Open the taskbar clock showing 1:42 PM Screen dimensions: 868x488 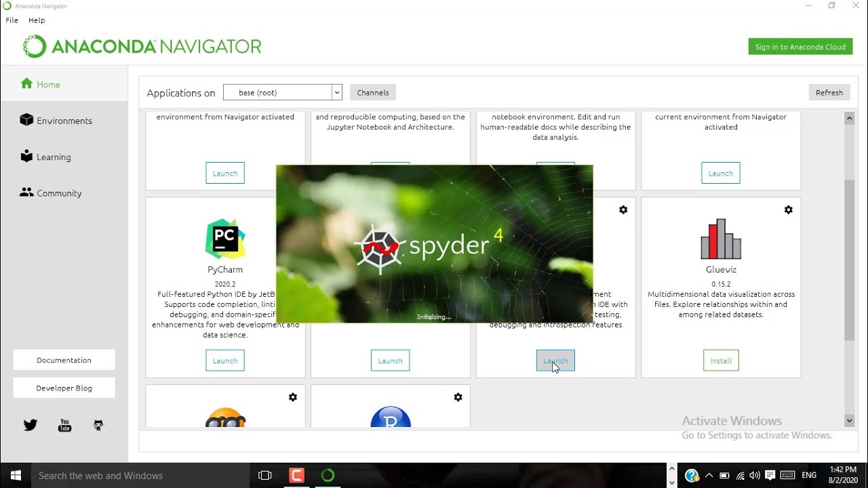click(x=842, y=475)
